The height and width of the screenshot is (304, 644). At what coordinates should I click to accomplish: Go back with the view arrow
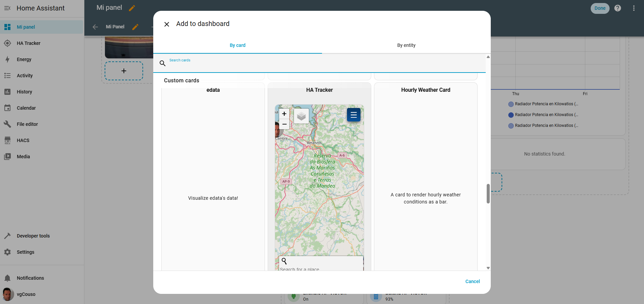(x=95, y=27)
